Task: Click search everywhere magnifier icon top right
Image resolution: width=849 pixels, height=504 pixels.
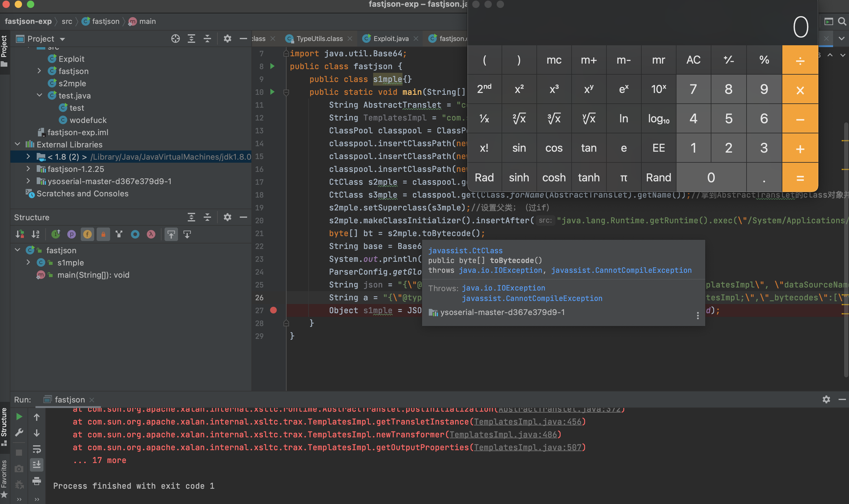Action: click(842, 21)
